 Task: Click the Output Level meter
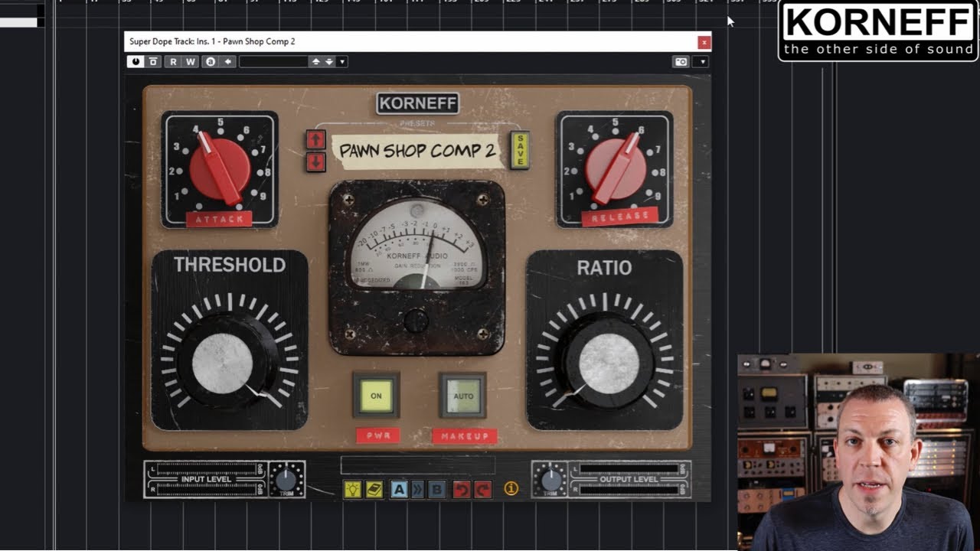pos(629,479)
